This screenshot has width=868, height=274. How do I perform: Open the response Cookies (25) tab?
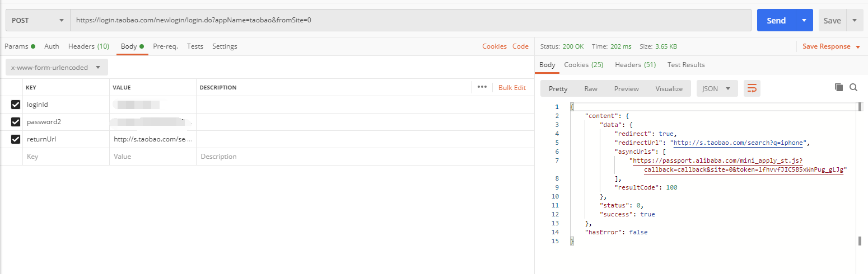(x=584, y=65)
